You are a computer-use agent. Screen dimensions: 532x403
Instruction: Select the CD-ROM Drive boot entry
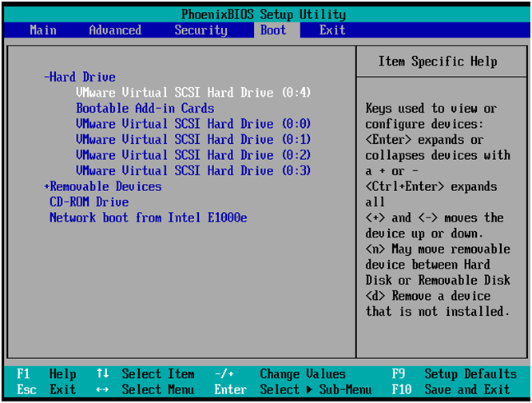[x=89, y=202]
